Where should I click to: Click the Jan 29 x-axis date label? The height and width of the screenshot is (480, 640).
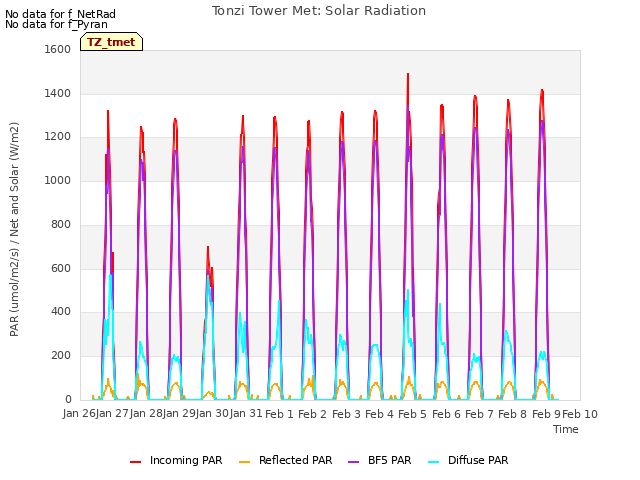179,414
